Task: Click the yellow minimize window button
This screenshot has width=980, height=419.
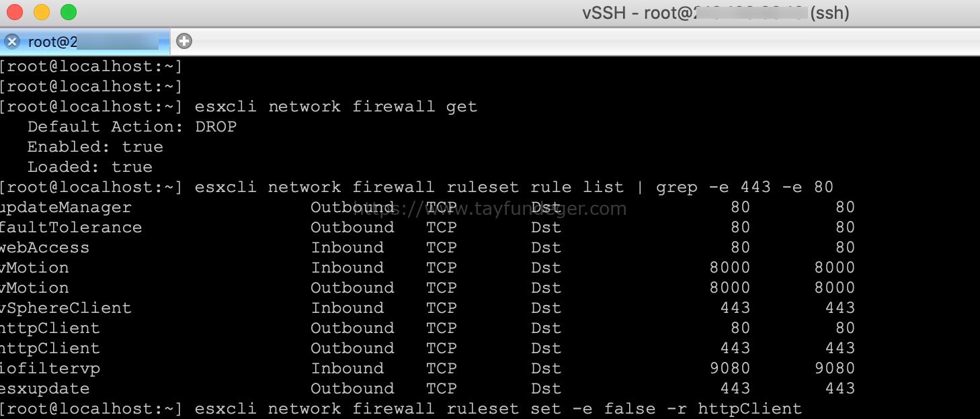Action: (x=42, y=12)
